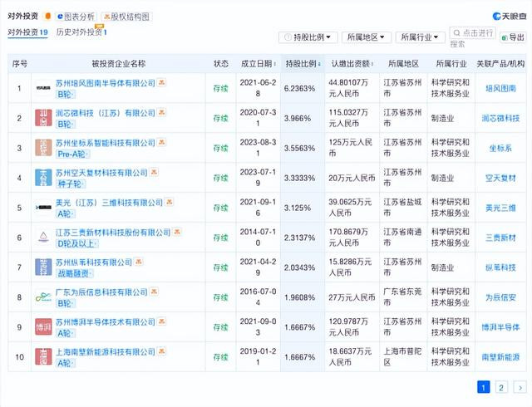The height and width of the screenshot is (407, 532).
Task: Click the red logo of 润芯微科技
Action: [x=43, y=118]
